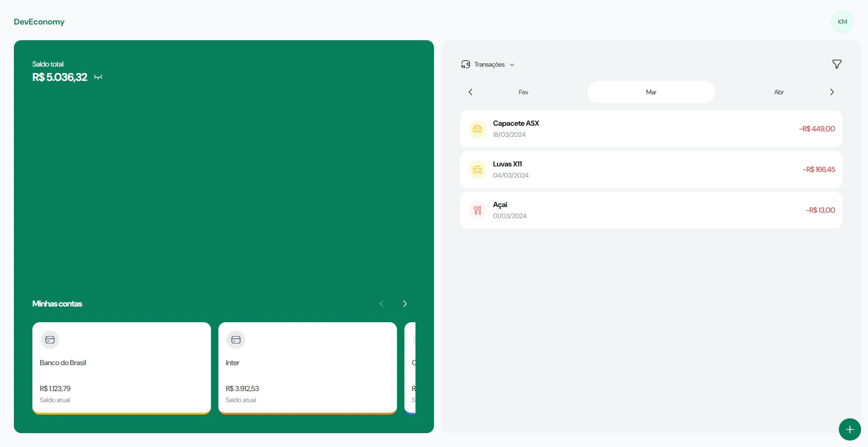The height and width of the screenshot is (447, 868).
Task: Switch to the Abr month tab
Action: point(779,92)
